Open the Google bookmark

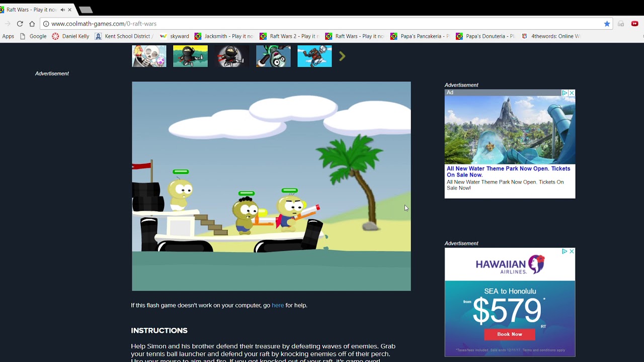(33, 36)
